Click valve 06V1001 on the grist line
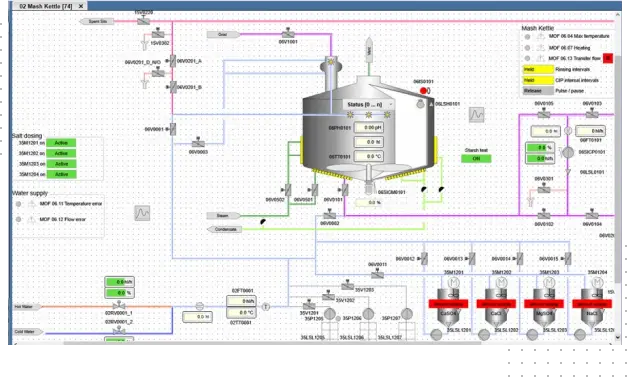 pyautogui.click(x=288, y=34)
